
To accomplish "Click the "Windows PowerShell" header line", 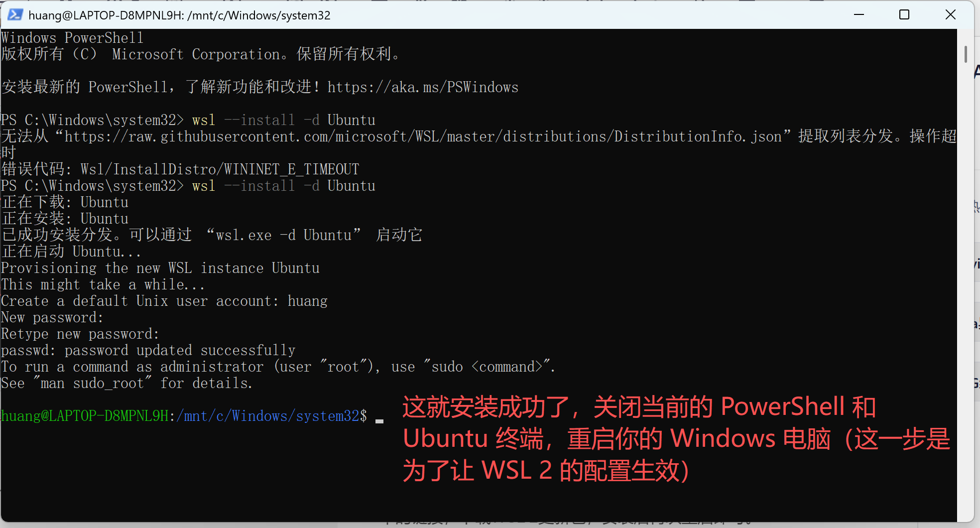I will [72, 38].
